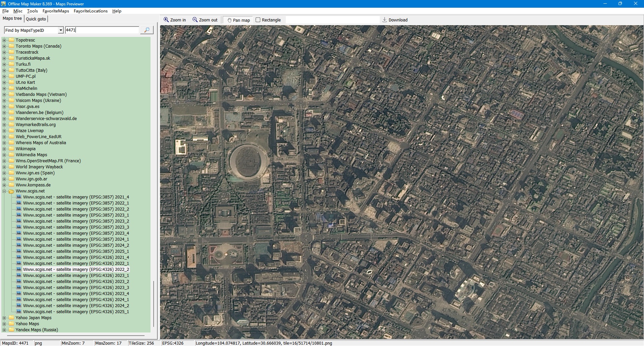Open the Find by MapsTypeID dropdown
644x346 pixels.
[x=61, y=30]
